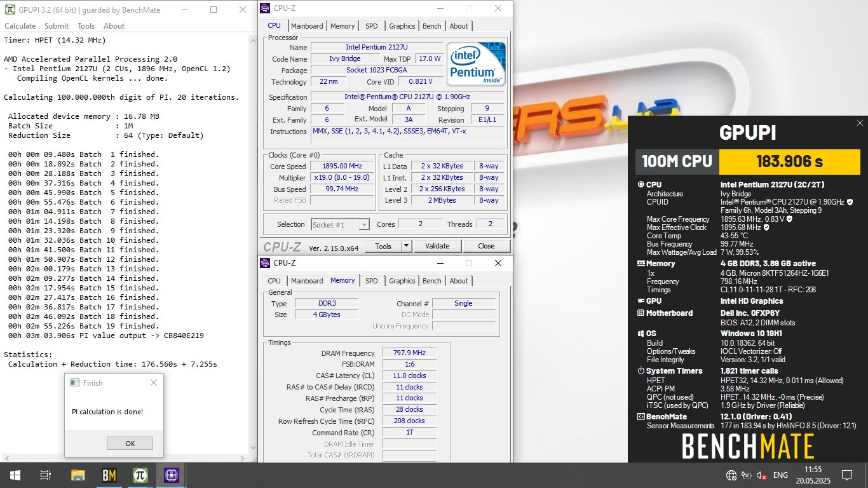Open Task View from the taskbar
Viewport: 868px width, 488px height.
tap(46, 475)
